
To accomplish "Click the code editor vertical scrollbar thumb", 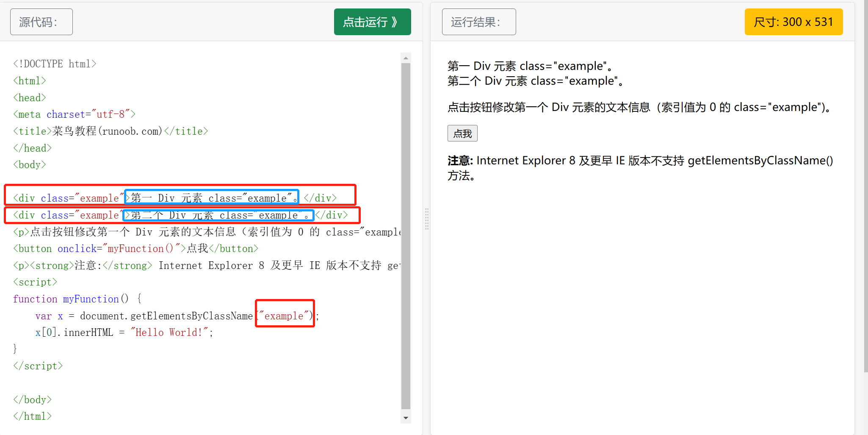I will (x=406, y=236).
